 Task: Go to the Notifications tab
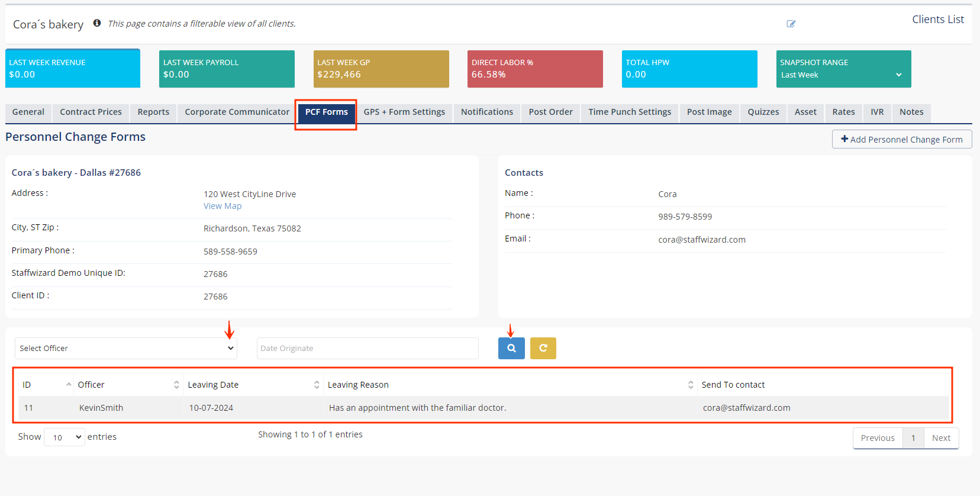click(x=486, y=112)
